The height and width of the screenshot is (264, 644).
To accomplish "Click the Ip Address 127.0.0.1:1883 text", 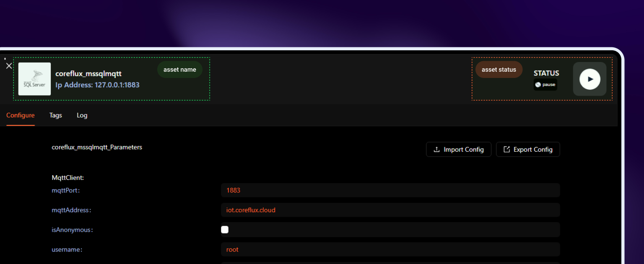I will [97, 85].
